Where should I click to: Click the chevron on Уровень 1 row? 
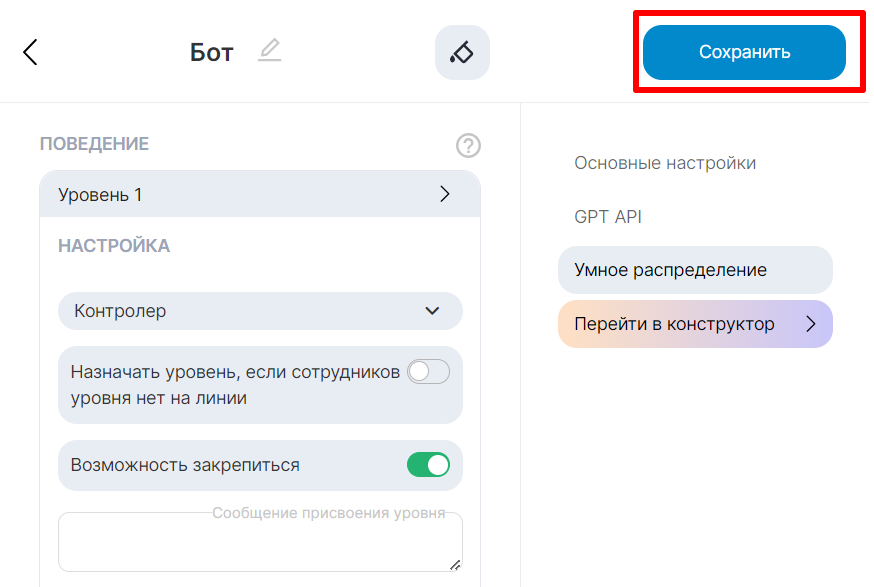point(445,195)
